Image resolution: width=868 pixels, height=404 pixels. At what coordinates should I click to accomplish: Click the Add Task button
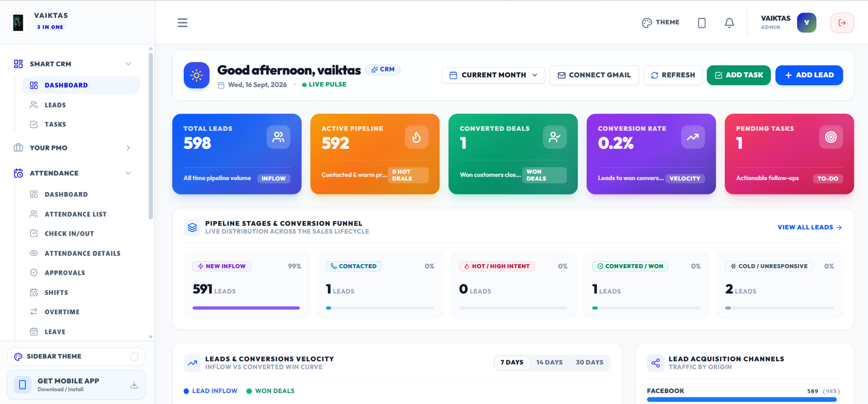[x=738, y=75]
